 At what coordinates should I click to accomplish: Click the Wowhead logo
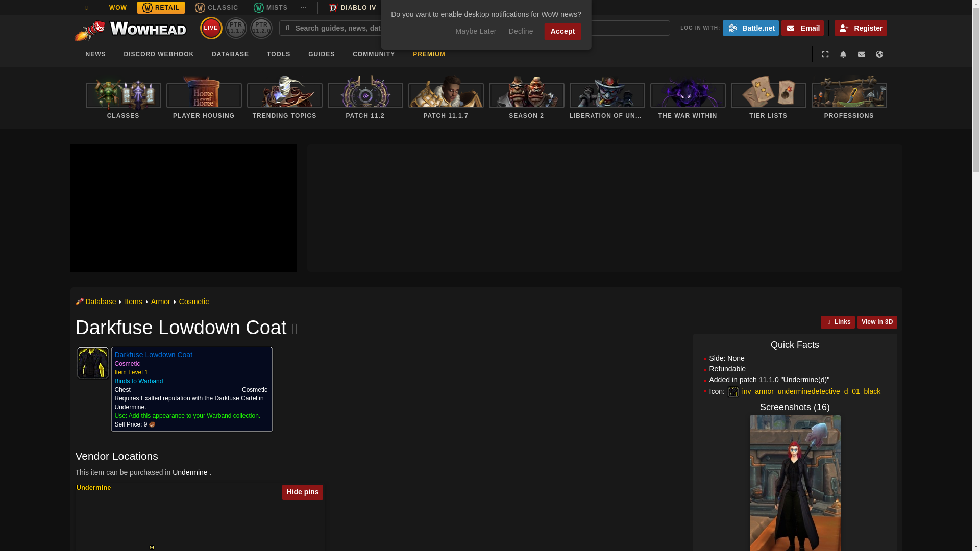point(131,30)
